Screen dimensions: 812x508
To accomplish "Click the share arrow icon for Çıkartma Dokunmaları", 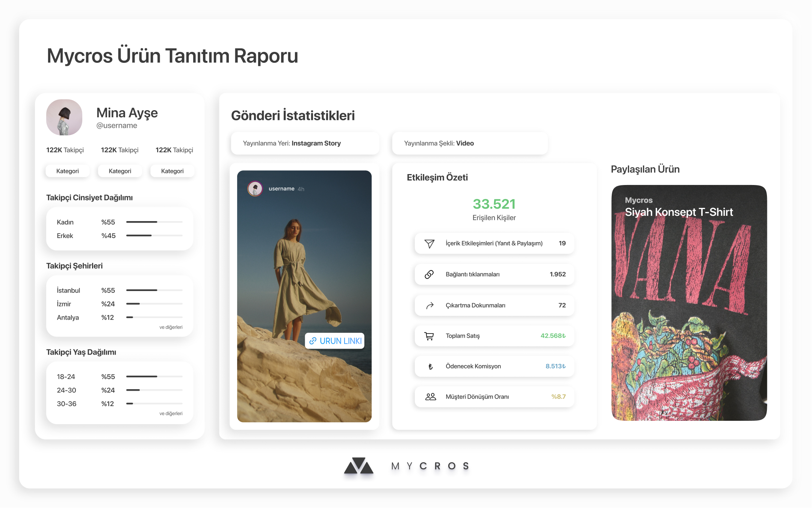I will [x=429, y=305].
